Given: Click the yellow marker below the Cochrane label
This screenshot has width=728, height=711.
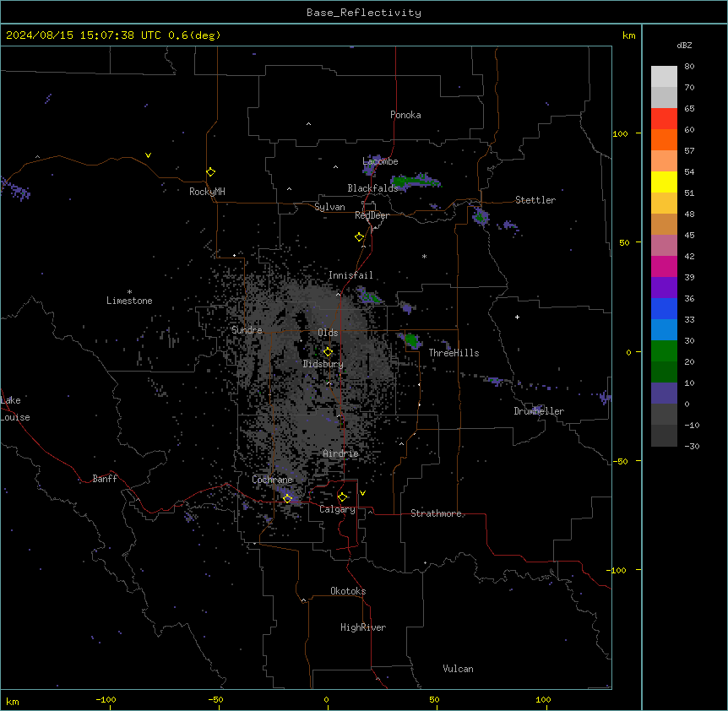Looking at the screenshot, I should pos(287,499).
